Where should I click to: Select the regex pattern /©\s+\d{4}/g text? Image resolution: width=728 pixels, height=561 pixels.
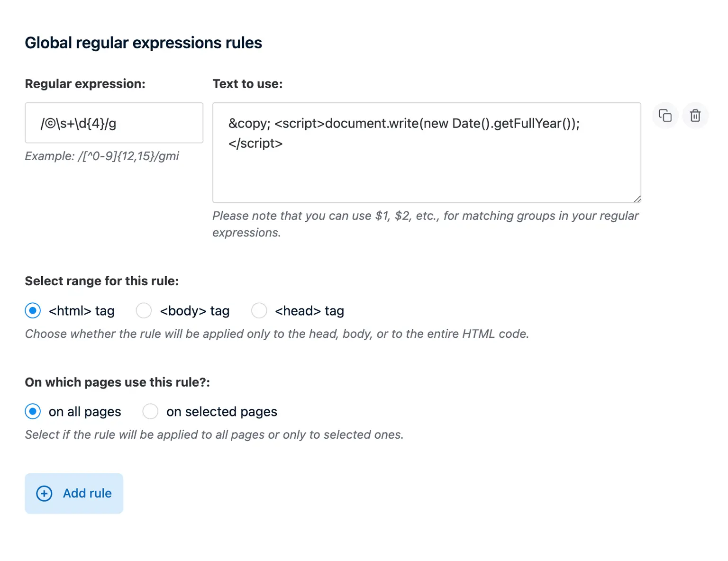click(78, 123)
